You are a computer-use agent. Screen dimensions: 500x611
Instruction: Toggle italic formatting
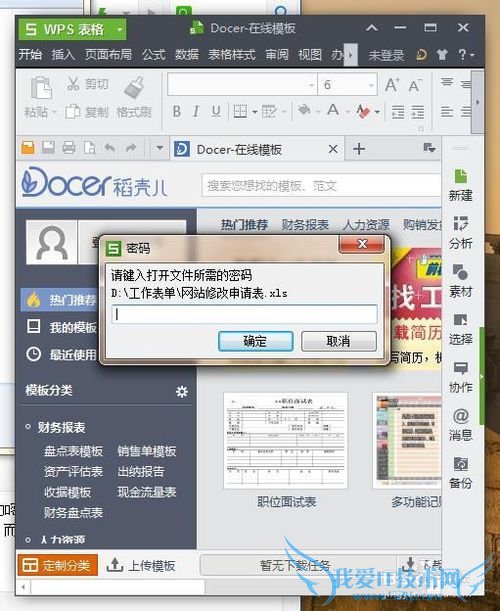pyautogui.click(x=196, y=112)
